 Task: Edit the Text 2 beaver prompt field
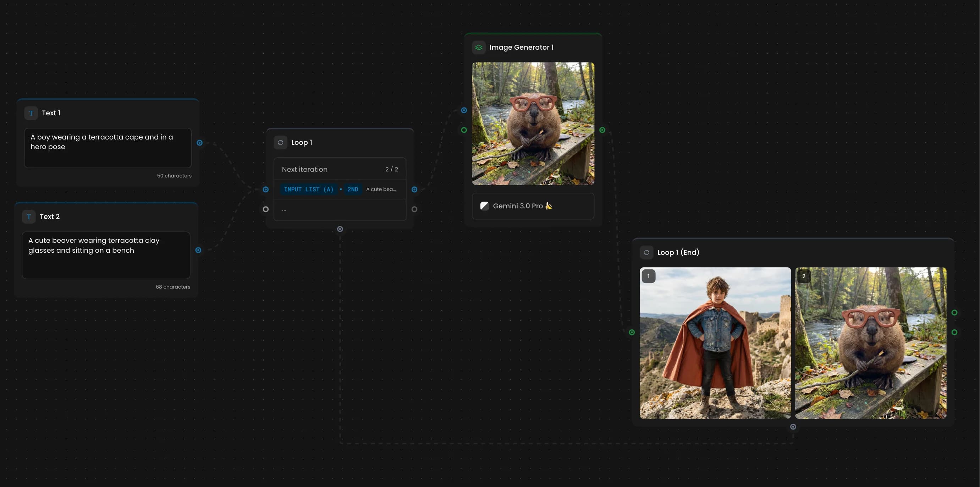point(106,255)
